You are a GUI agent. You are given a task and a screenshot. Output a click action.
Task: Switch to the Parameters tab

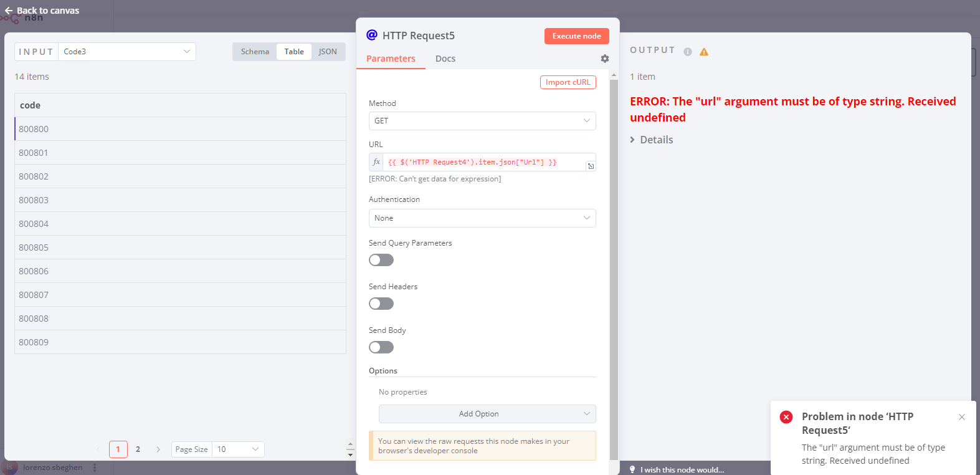pyautogui.click(x=391, y=59)
